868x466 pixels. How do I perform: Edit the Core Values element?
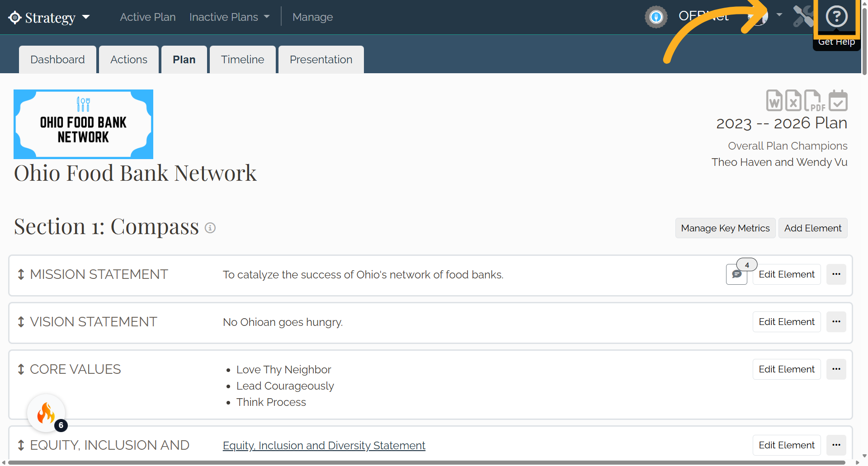pyautogui.click(x=787, y=369)
